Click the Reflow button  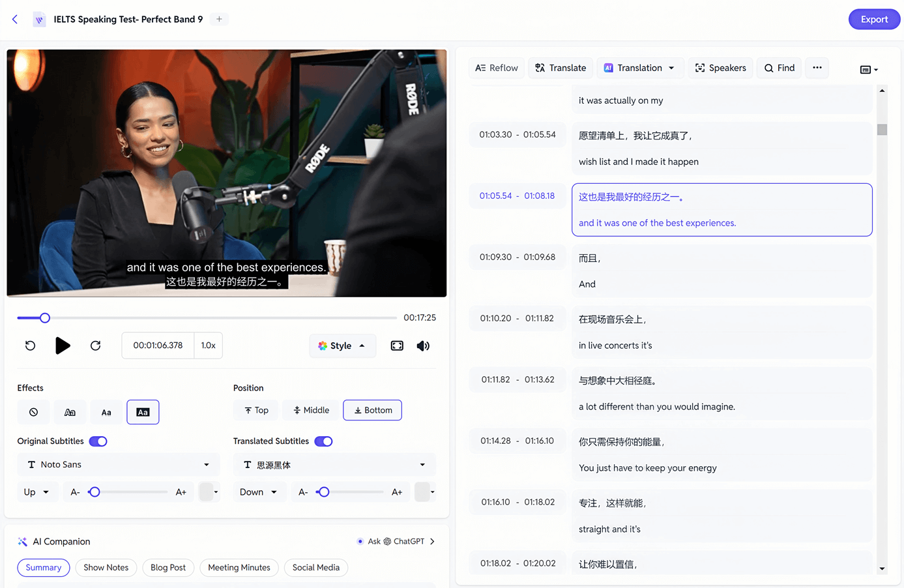coord(497,68)
